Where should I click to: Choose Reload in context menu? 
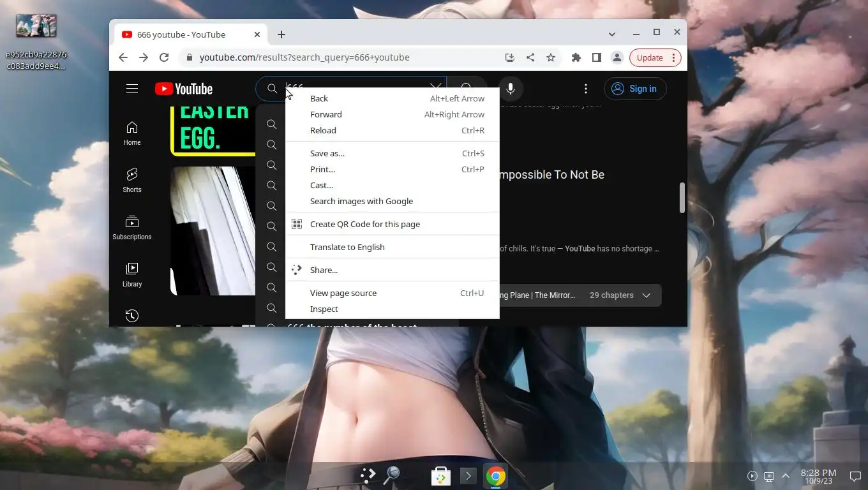392,130
